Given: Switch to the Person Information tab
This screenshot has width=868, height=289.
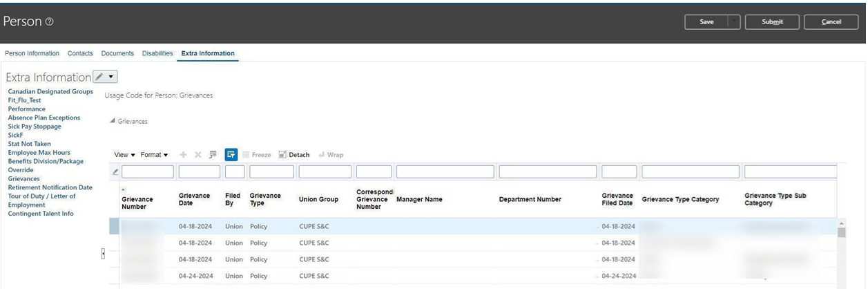Looking at the screenshot, I should click(x=32, y=53).
